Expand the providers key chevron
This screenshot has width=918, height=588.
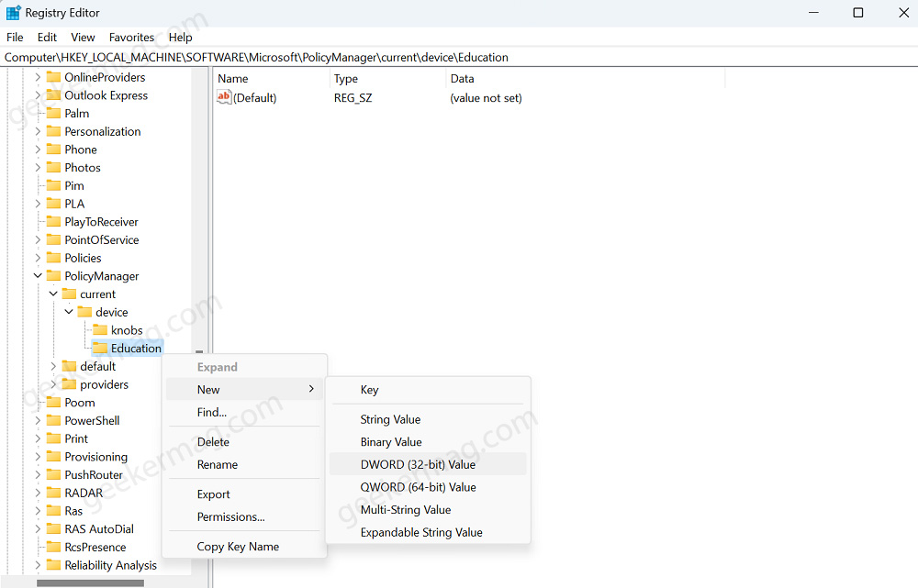[x=53, y=384]
